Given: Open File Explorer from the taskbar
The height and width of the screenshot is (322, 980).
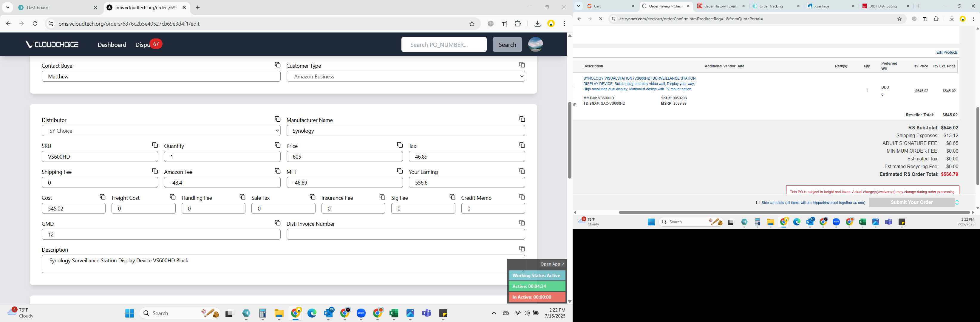Looking at the screenshot, I should click(x=279, y=313).
